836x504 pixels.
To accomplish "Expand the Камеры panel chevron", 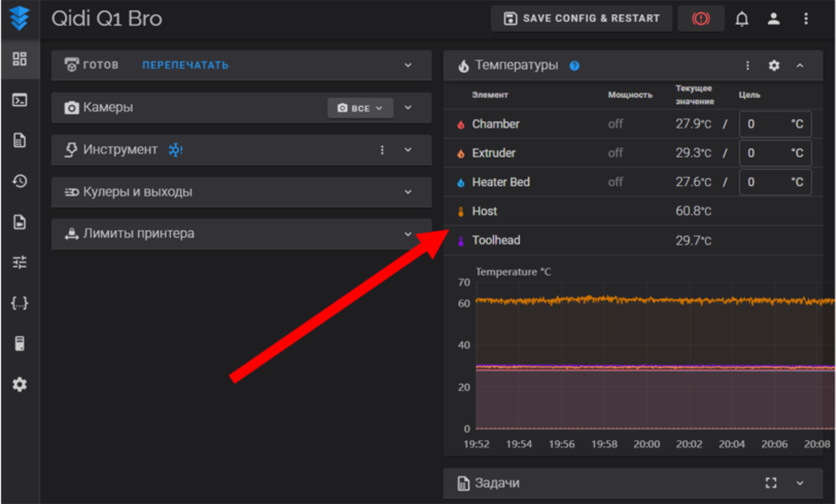I will pyautogui.click(x=408, y=107).
